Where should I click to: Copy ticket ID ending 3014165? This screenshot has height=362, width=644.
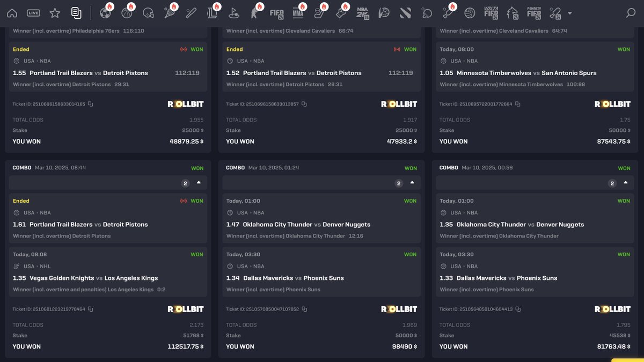pyautogui.click(x=91, y=104)
